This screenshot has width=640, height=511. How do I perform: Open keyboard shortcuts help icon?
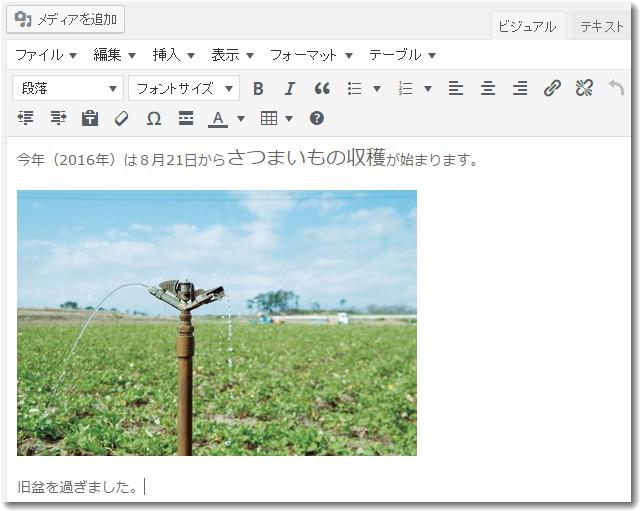[x=317, y=118]
